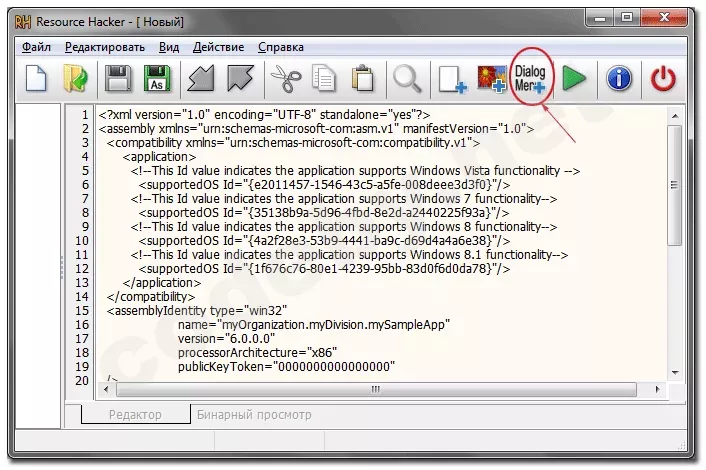Open the Редактировать menu
This screenshot has height=470, width=706.
[x=104, y=47]
